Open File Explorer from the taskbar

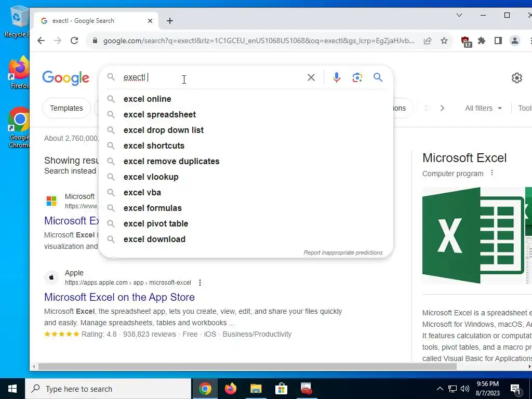256,389
